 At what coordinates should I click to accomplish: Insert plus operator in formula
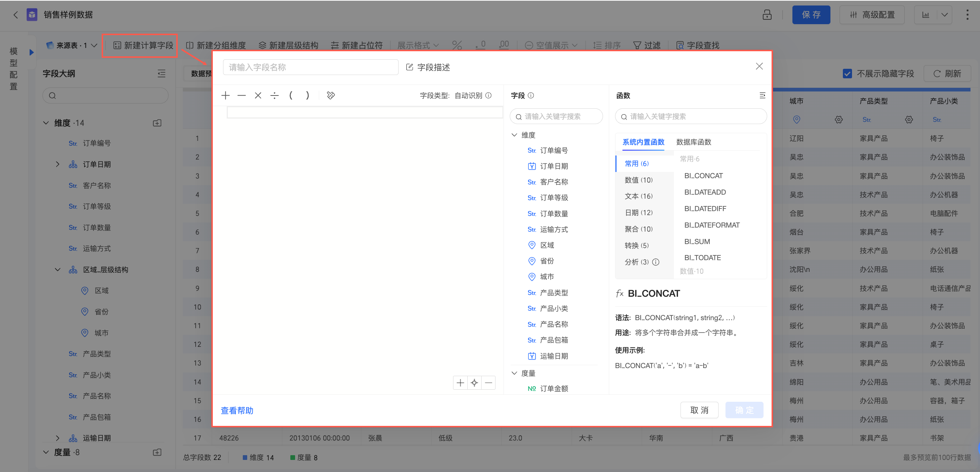[226, 95]
